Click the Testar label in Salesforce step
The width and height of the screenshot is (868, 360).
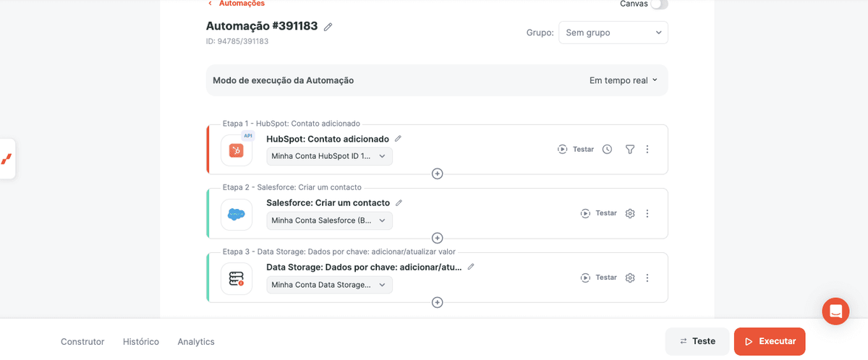pos(606,214)
